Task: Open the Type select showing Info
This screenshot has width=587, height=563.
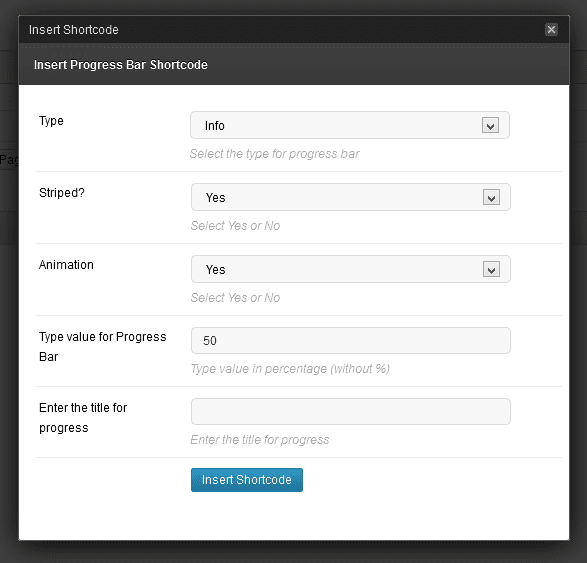Action: (x=350, y=125)
